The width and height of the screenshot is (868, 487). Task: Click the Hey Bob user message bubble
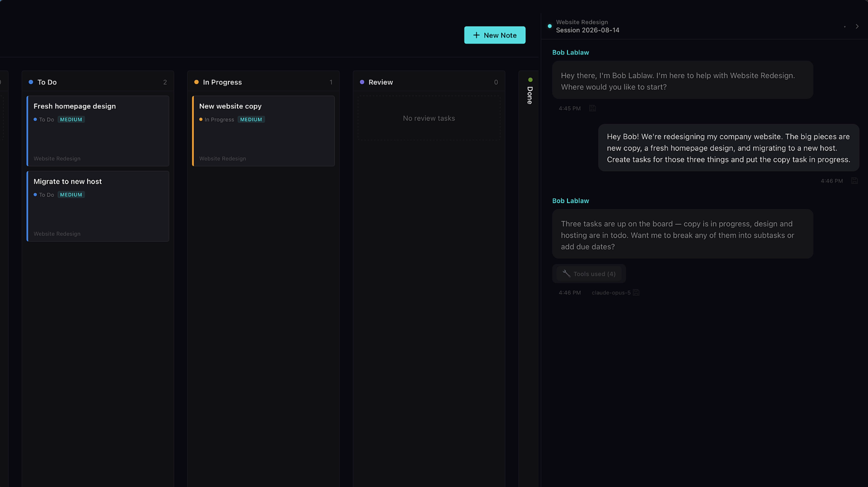[729, 148]
